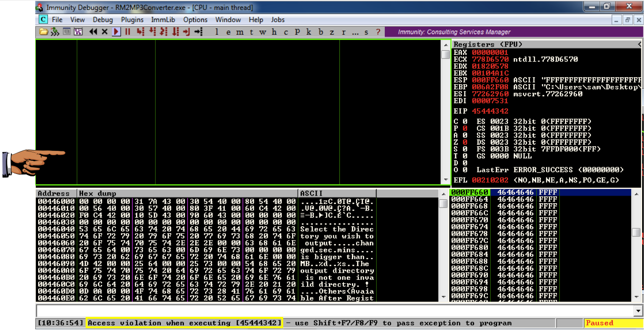Click Step over toolbar icon
Screen dimensions: 644x331
pyautogui.click(x=152, y=32)
